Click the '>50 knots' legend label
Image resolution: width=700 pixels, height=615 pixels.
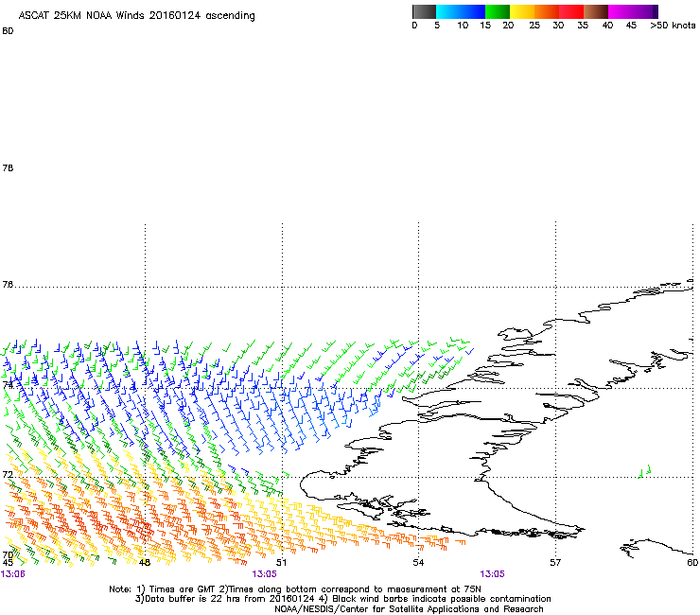[673, 26]
